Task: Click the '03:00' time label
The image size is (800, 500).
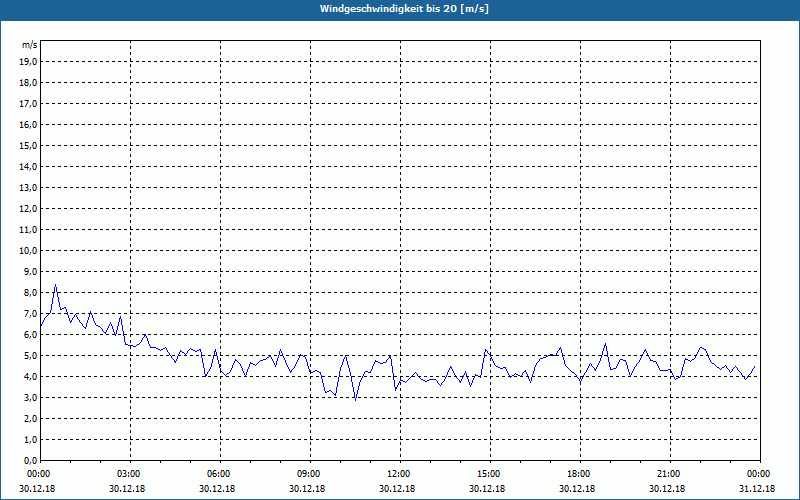Action: (131, 474)
